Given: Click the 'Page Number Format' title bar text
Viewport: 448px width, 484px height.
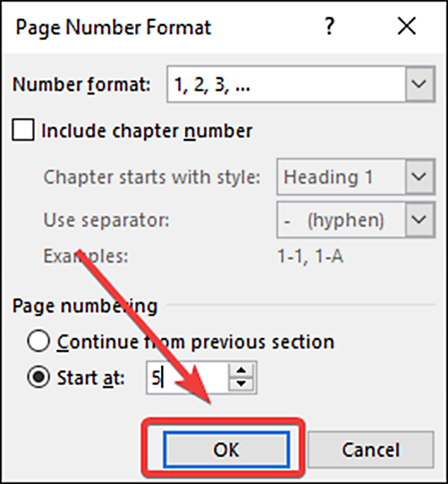Looking at the screenshot, I should (x=114, y=28).
